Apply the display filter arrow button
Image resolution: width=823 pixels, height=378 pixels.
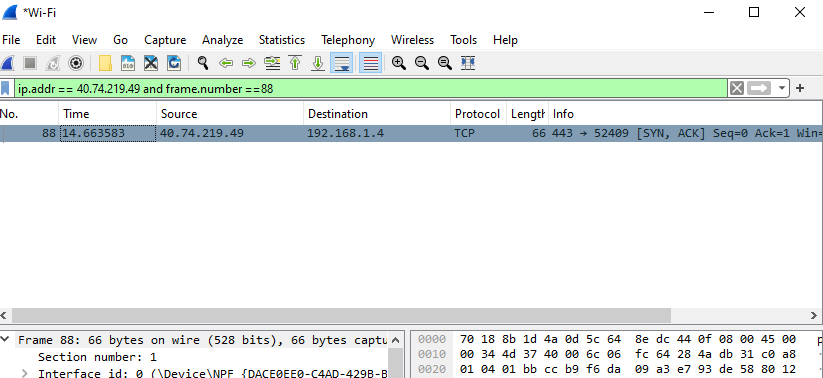(x=759, y=88)
